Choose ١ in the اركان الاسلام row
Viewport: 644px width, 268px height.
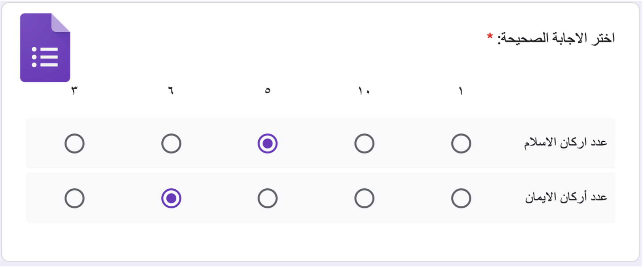point(461,144)
